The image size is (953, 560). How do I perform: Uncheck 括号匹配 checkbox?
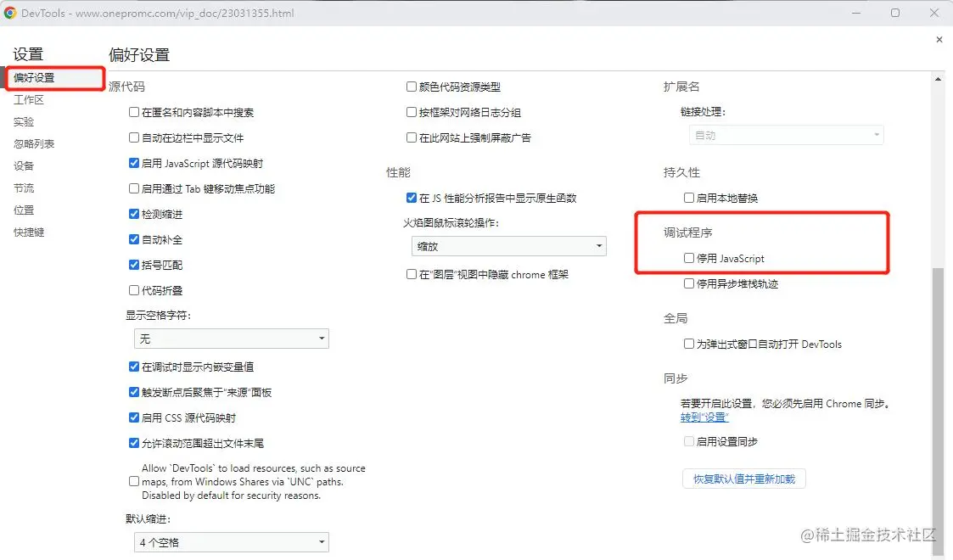134,265
